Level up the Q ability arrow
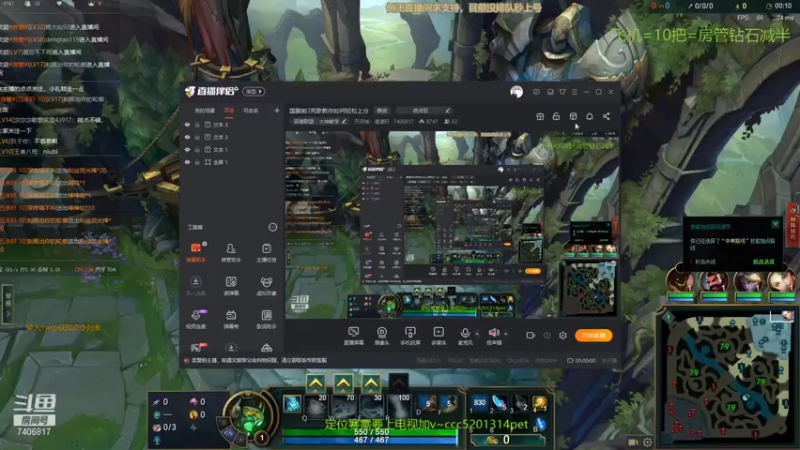 point(316,383)
